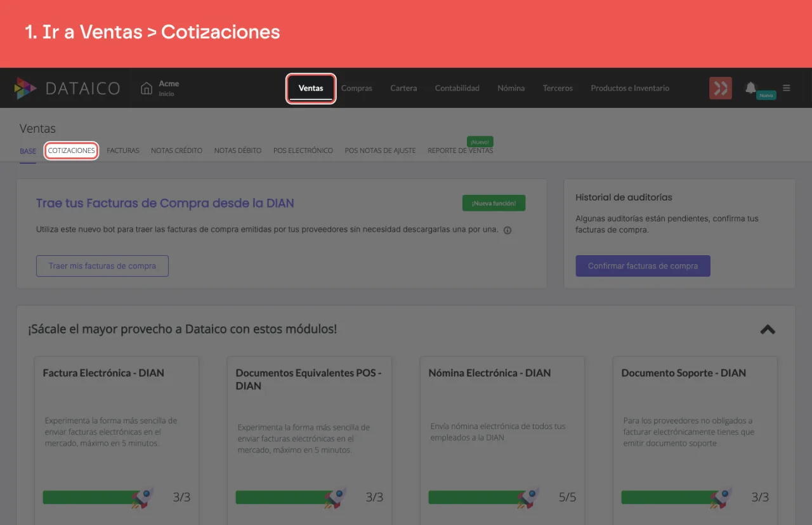Open the hamburger menu

click(787, 88)
